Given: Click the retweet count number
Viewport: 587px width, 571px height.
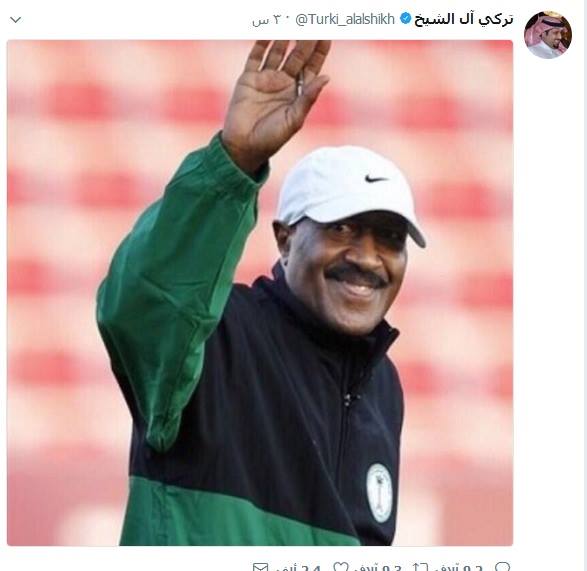Looking at the screenshot, I should pos(378,567).
